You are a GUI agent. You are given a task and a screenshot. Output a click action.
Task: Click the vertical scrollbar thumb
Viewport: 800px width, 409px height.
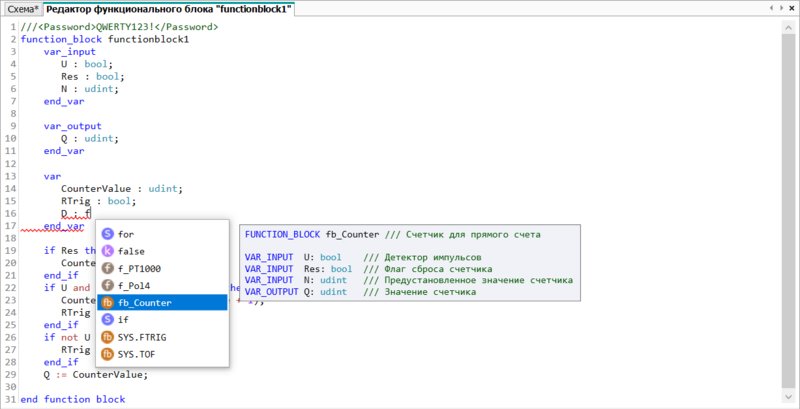point(788,211)
